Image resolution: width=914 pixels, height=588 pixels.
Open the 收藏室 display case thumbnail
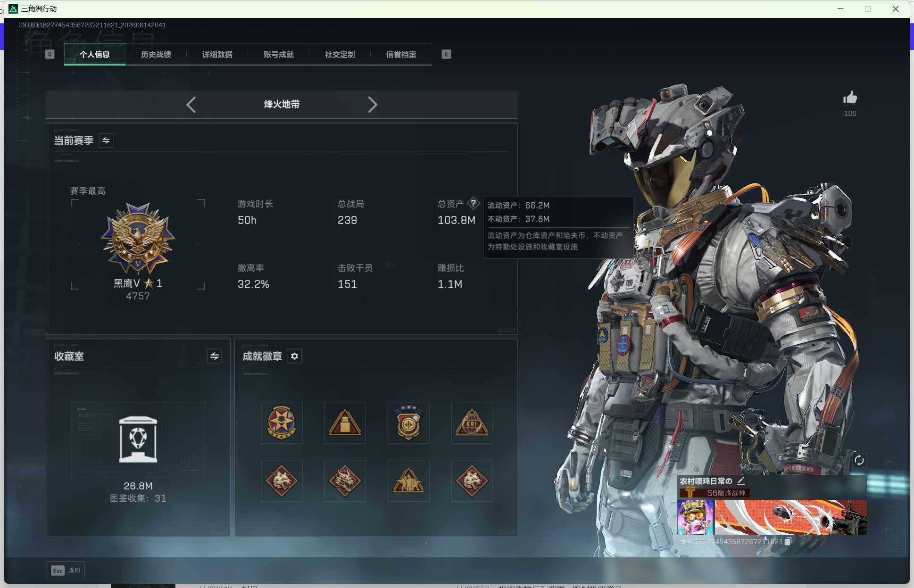[x=138, y=439]
